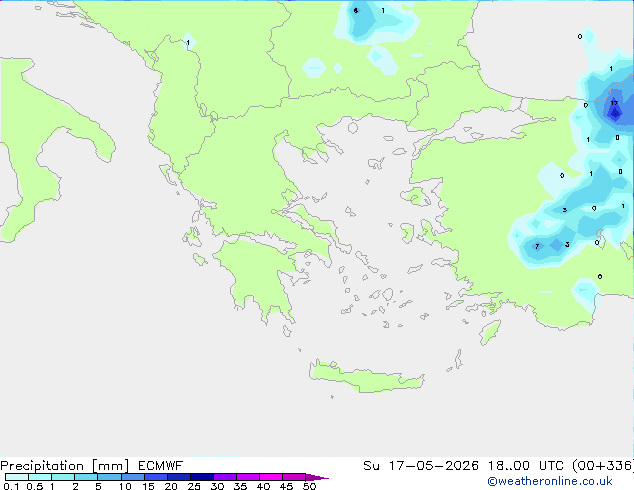Click the date 'Su 17-05-2026'
The height and width of the screenshot is (490, 634).
[x=421, y=466]
